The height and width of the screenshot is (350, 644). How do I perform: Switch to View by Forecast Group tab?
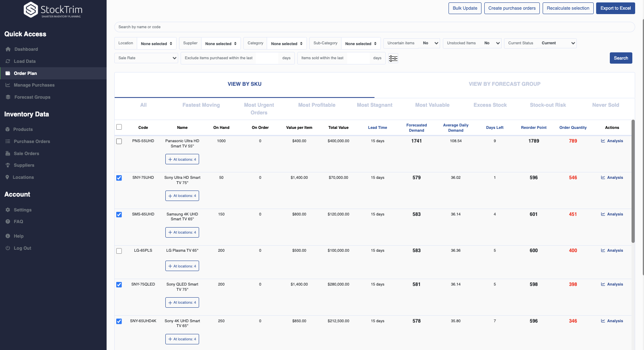[x=504, y=84]
